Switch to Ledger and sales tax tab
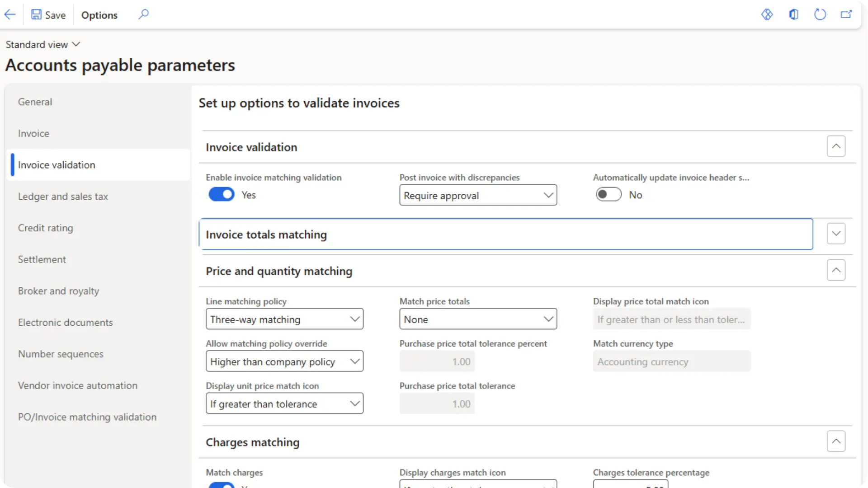 click(63, 197)
